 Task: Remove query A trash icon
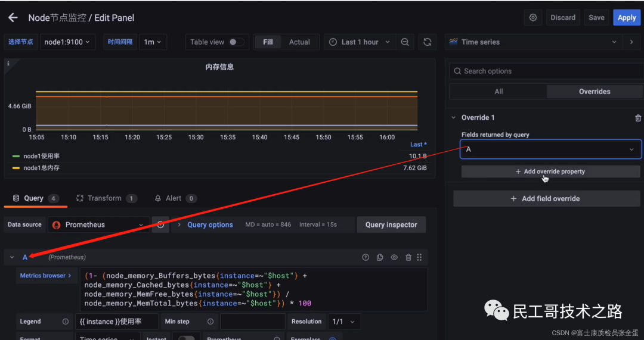pyautogui.click(x=408, y=257)
